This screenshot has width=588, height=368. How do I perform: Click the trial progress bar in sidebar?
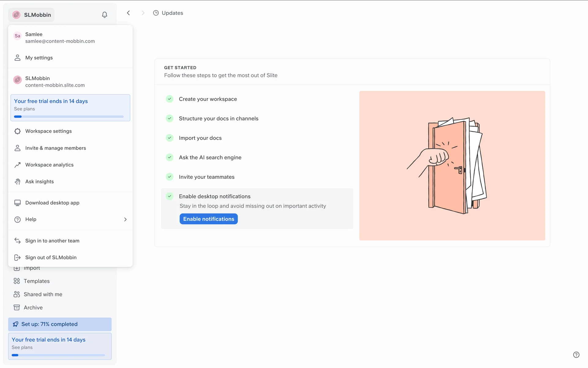[58, 355]
